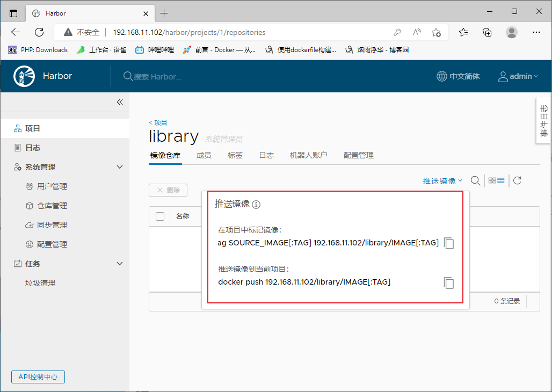Copy the docker push command
This screenshot has width=552, height=392.
(449, 283)
